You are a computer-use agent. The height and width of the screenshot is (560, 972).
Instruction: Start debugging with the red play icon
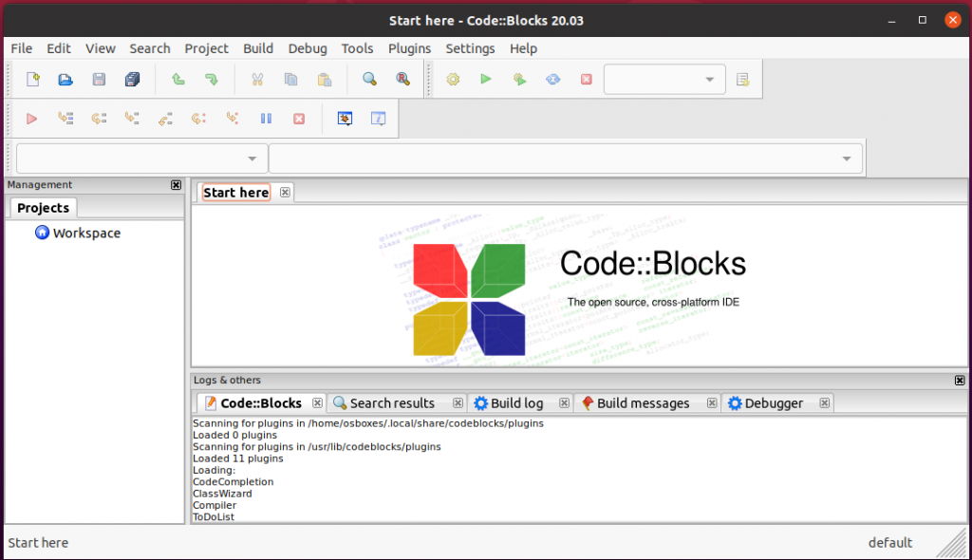pos(31,119)
